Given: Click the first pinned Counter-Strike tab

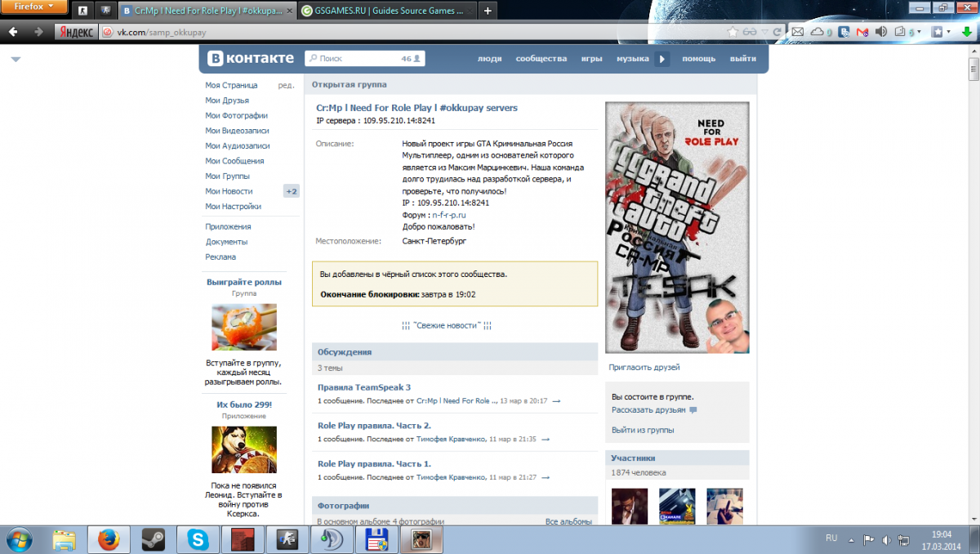Looking at the screenshot, I should pos(83,11).
